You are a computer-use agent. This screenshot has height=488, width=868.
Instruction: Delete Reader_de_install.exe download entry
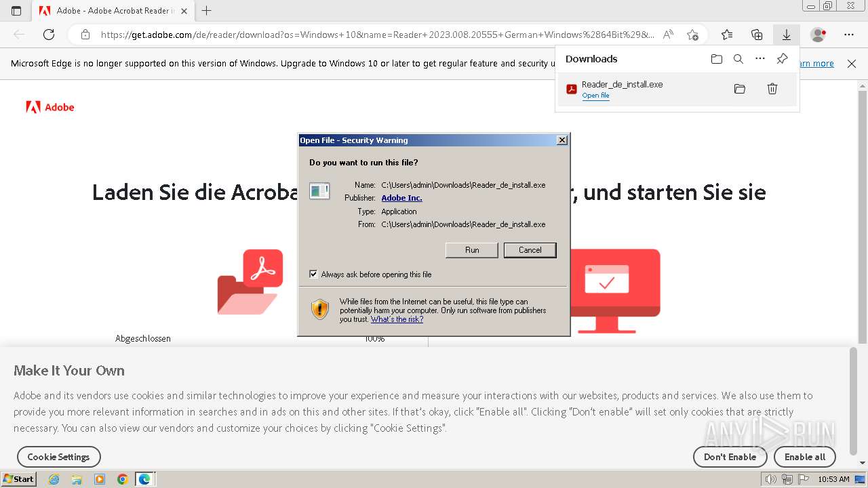772,89
